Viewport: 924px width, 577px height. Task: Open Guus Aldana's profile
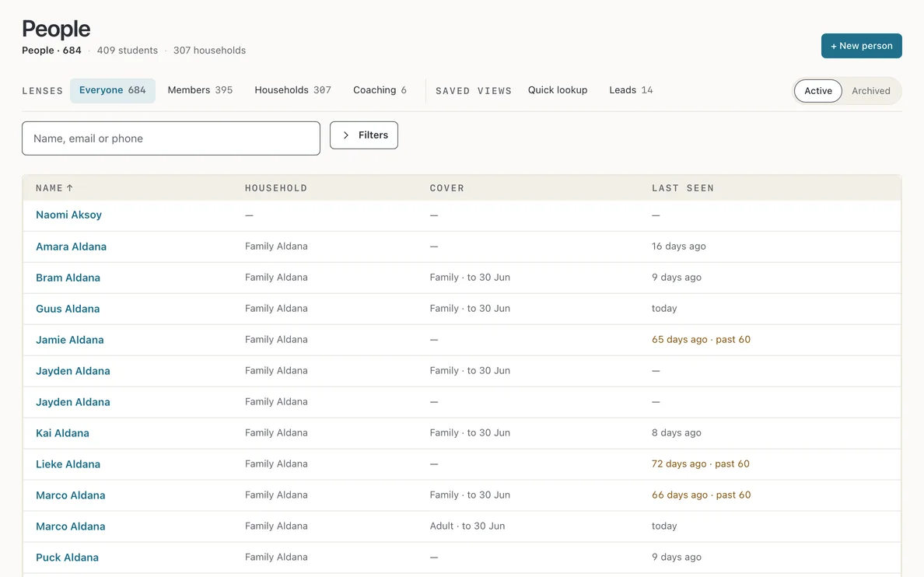point(68,309)
